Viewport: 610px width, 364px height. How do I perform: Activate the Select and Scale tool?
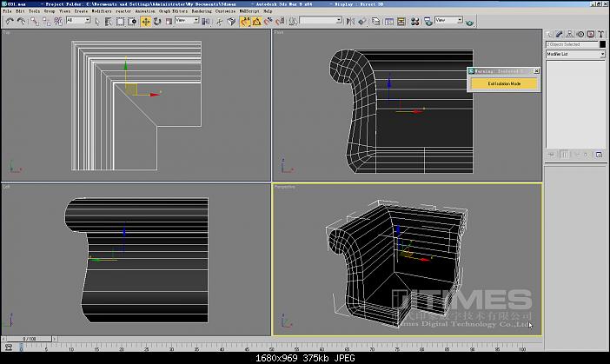click(169, 22)
